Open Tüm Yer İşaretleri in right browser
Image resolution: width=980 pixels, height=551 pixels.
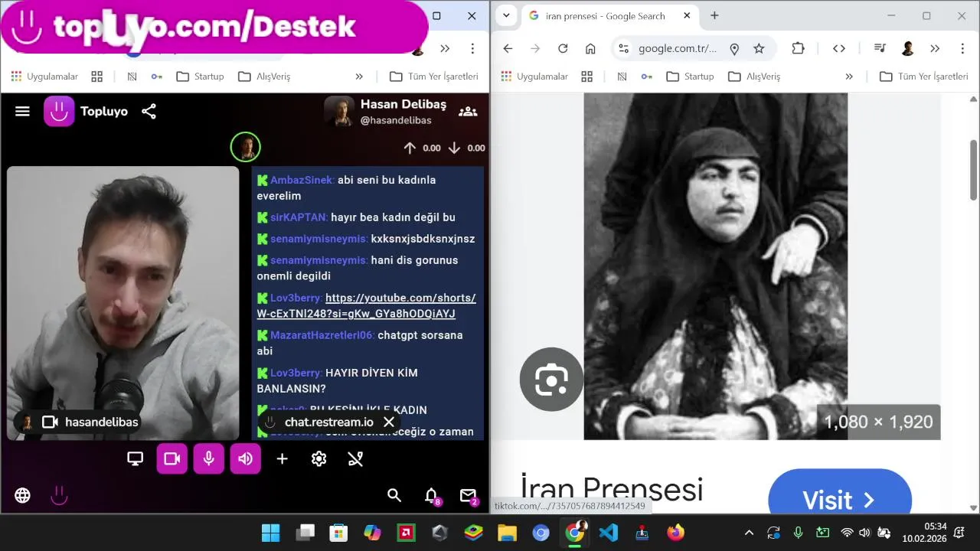[924, 77]
